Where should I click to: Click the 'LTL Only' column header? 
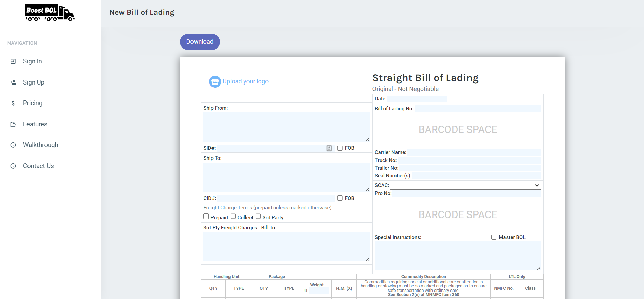[517, 277]
